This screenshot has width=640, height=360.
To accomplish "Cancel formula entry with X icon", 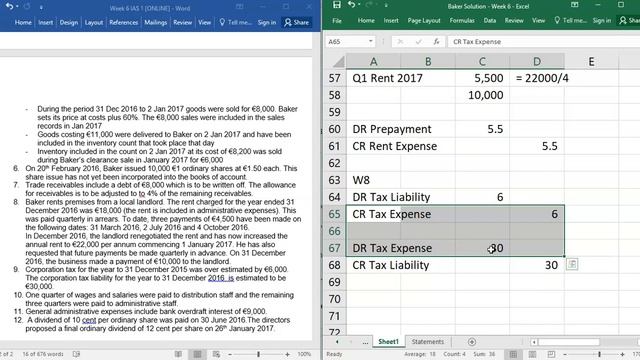I will coord(400,42).
